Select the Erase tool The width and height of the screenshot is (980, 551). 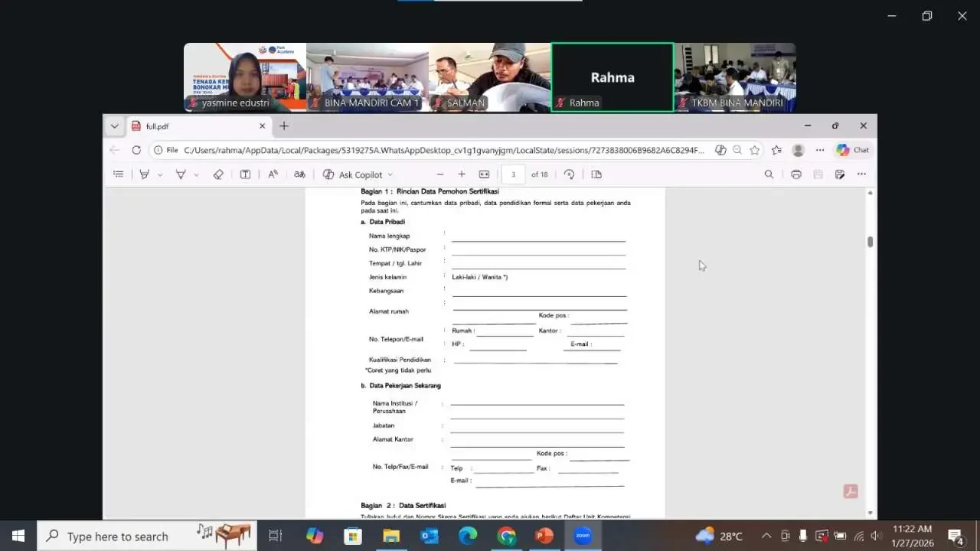pyautogui.click(x=218, y=174)
